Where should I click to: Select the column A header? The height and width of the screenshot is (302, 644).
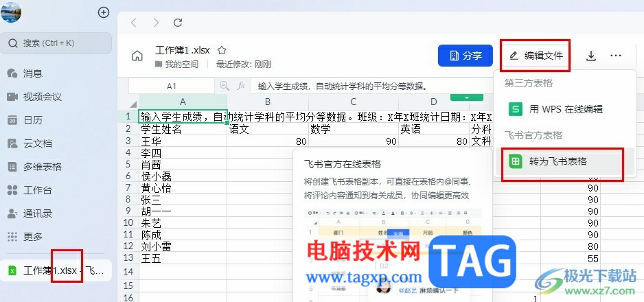(x=183, y=102)
